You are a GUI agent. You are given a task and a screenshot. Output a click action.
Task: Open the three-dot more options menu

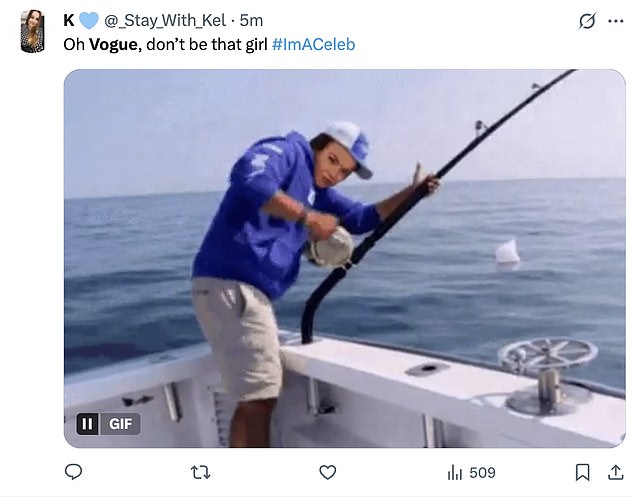click(x=615, y=20)
